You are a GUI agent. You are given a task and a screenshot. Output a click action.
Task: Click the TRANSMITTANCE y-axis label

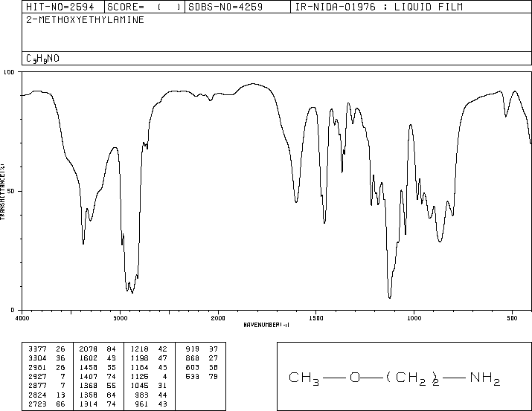(x=4, y=190)
